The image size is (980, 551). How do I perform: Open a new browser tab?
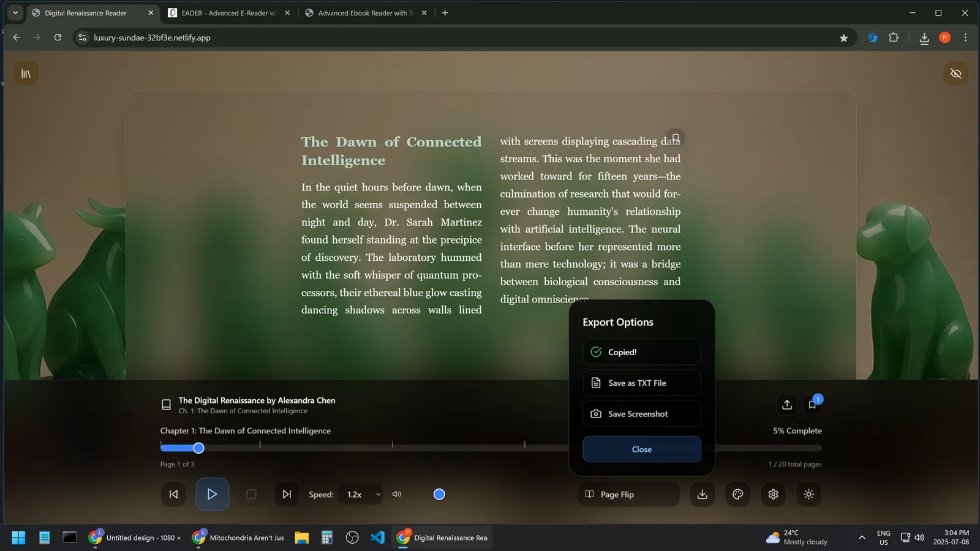pos(445,13)
